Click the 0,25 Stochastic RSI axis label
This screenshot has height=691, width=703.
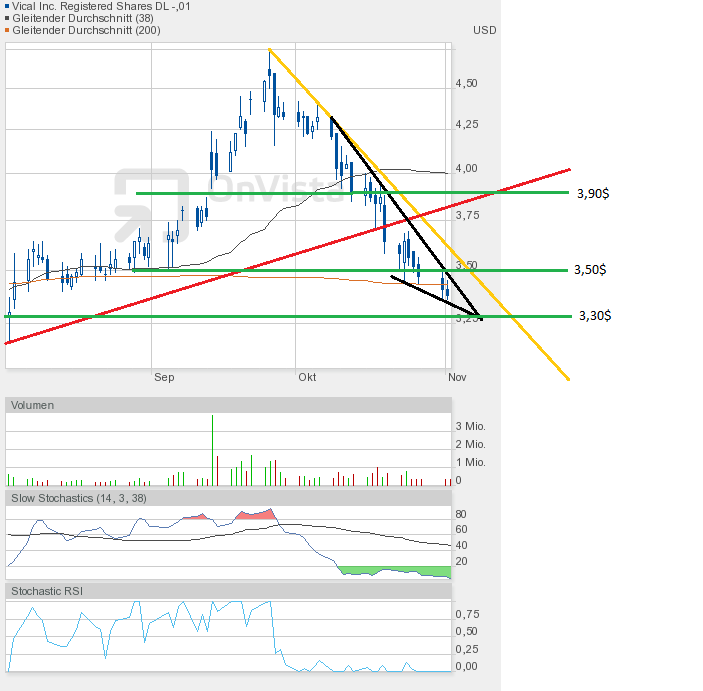click(467, 649)
